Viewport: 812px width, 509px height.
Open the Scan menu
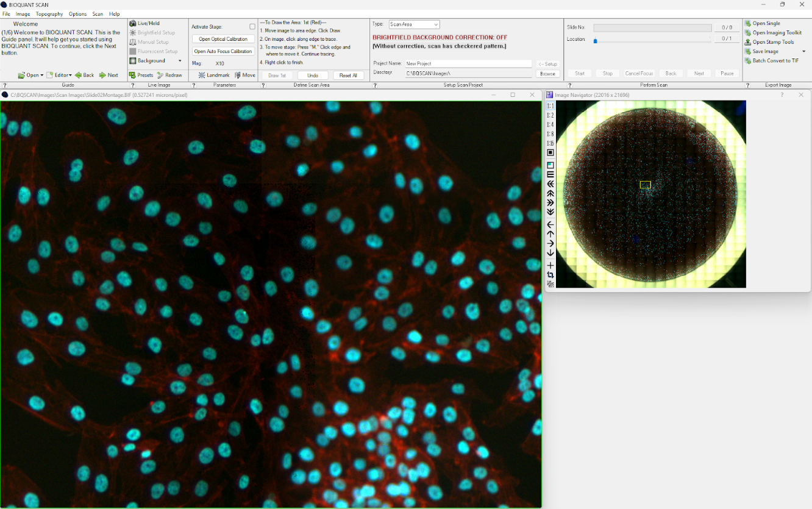pyautogui.click(x=98, y=14)
